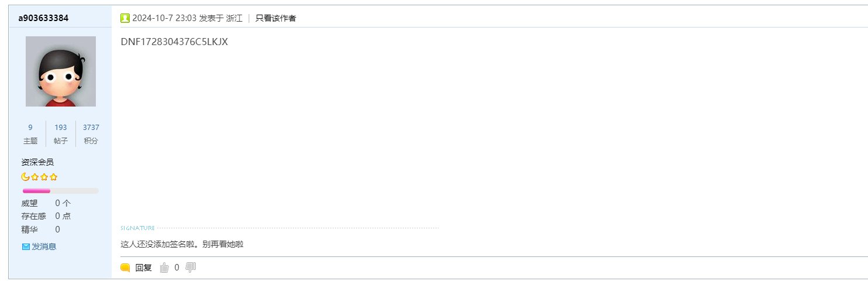Open user avatar of a903633384

click(61, 71)
